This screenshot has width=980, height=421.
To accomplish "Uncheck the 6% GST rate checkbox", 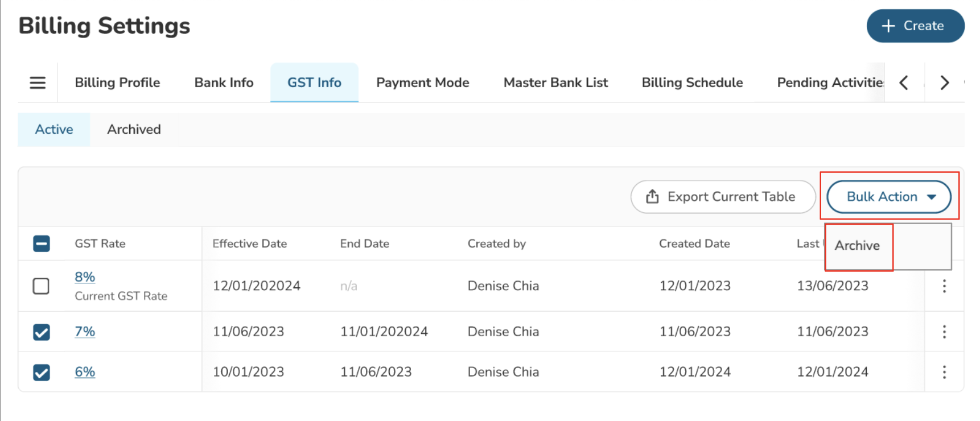I will (x=42, y=372).
